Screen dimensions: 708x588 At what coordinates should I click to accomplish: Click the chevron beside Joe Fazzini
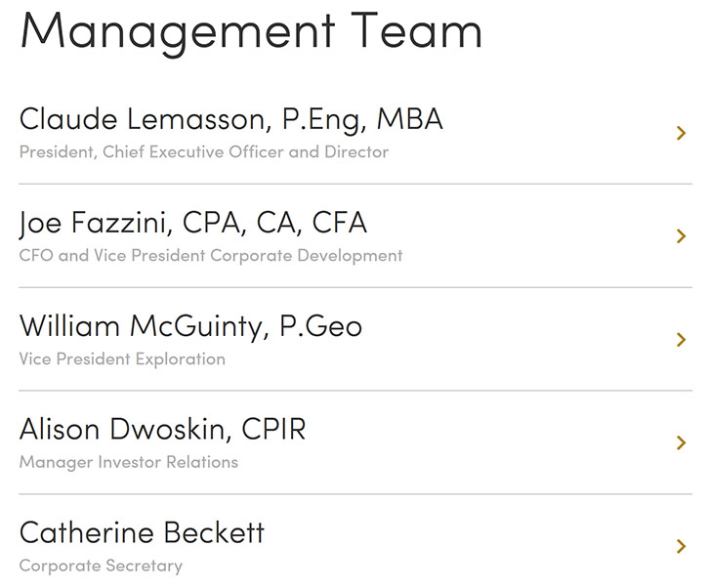[682, 236]
